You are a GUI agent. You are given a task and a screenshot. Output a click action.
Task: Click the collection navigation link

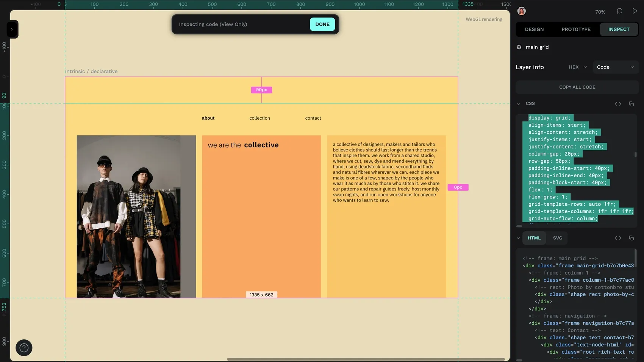tap(259, 118)
